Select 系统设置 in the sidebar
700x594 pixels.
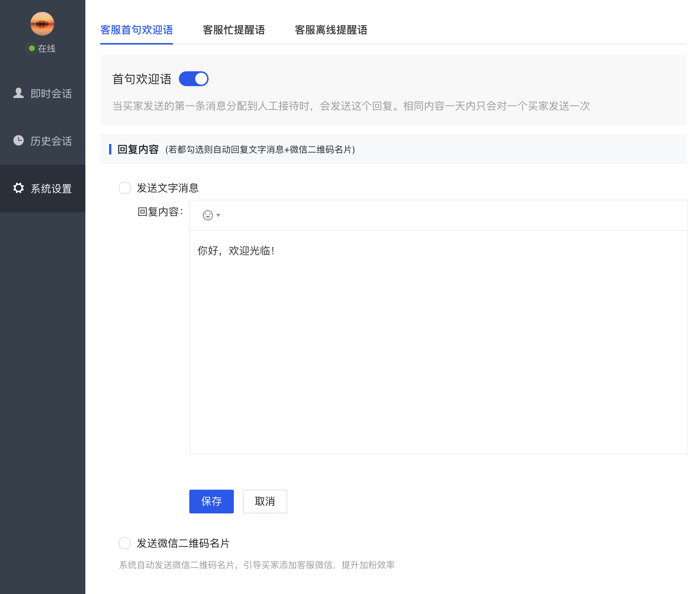(43, 189)
